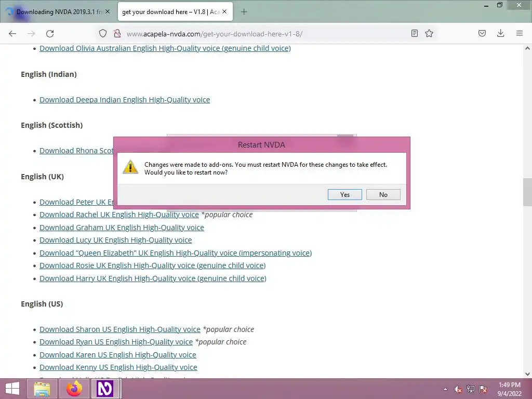Click the English (UK) heading
Viewport: 532px width, 399px height.
(43, 177)
